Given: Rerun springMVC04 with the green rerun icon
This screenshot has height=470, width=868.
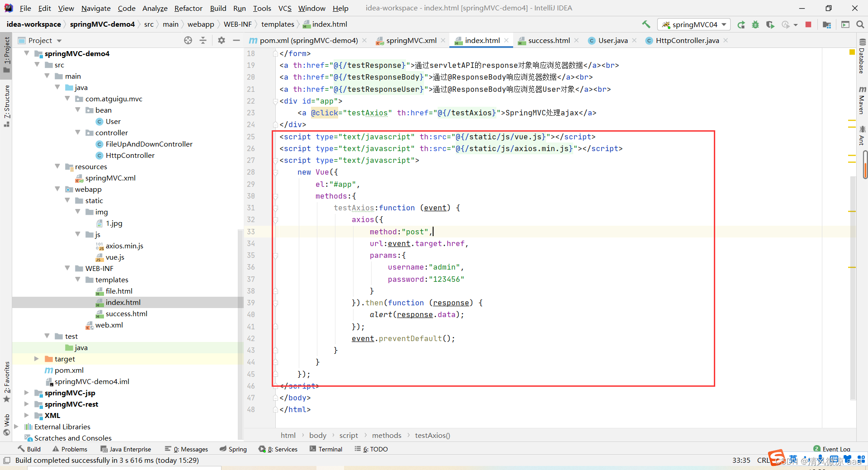Looking at the screenshot, I should point(741,24).
